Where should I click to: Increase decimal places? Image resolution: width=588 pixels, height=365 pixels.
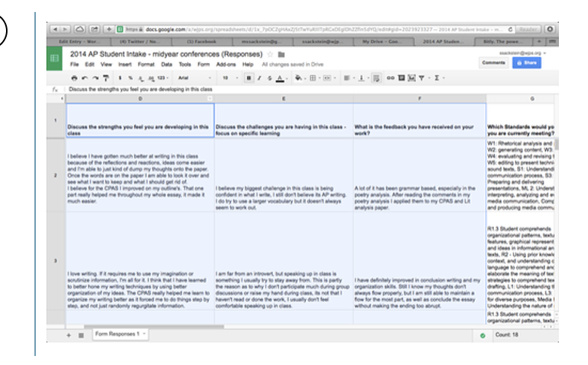150,78
